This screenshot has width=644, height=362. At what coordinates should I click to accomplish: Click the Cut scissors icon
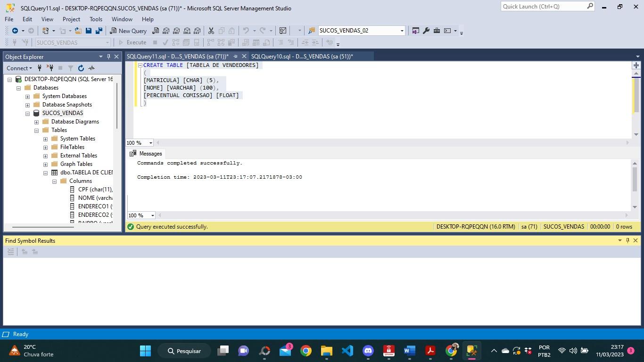point(211,31)
